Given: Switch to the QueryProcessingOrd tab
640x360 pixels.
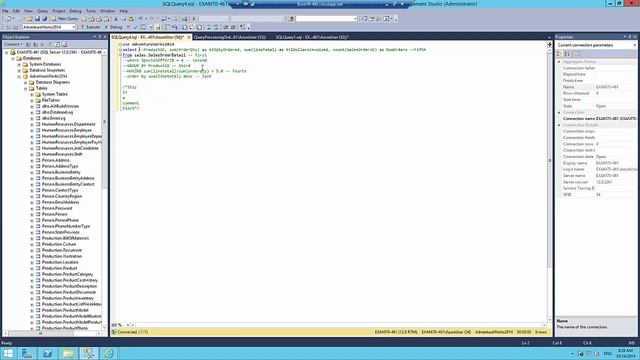Looking at the screenshot, I should [x=230, y=37].
